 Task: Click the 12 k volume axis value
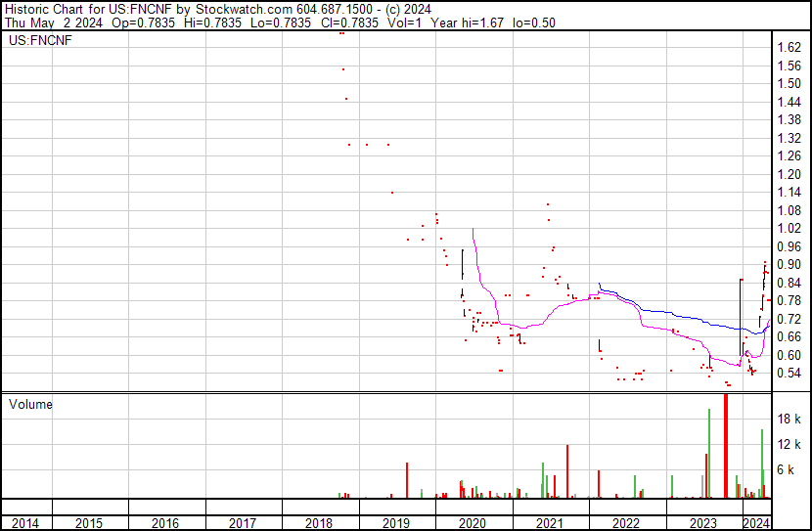tap(789, 444)
